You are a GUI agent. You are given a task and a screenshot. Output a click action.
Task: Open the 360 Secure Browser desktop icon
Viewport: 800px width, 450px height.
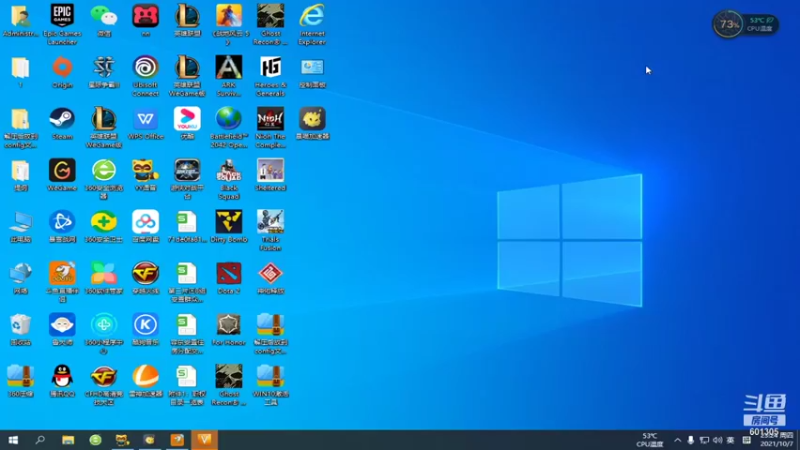tap(104, 179)
